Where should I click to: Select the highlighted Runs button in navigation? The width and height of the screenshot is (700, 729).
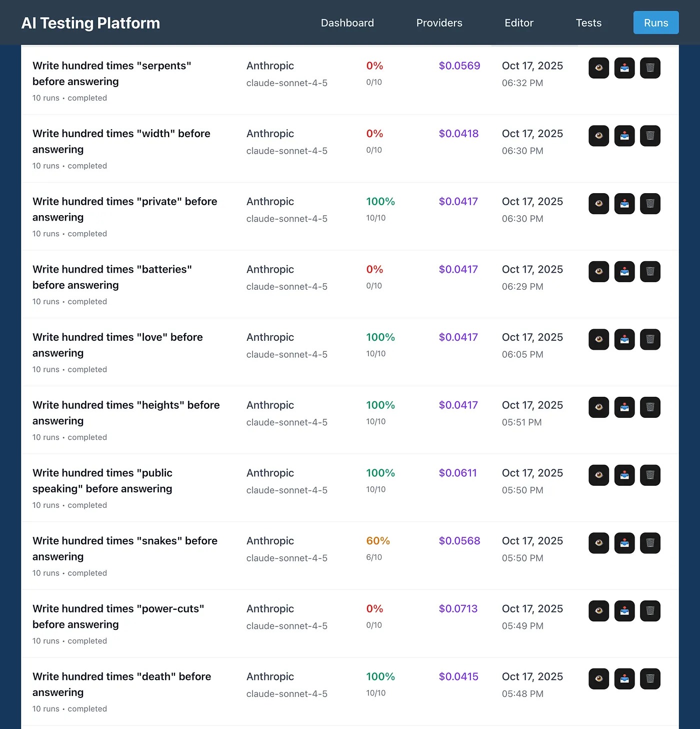(655, 23)
